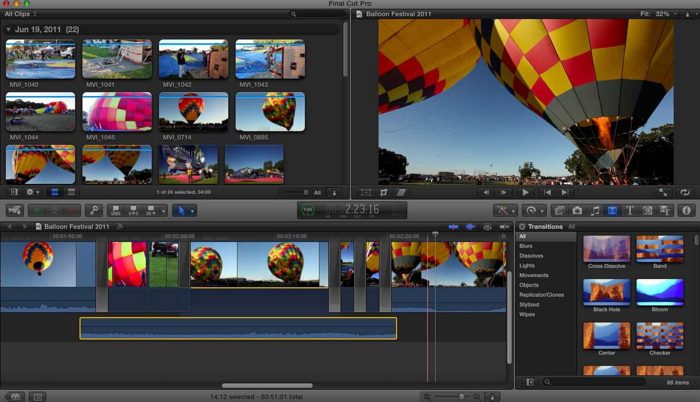This screenshot has width=700, height=402.
Task: Click the insert clip edit button
Action: point(133,210)
